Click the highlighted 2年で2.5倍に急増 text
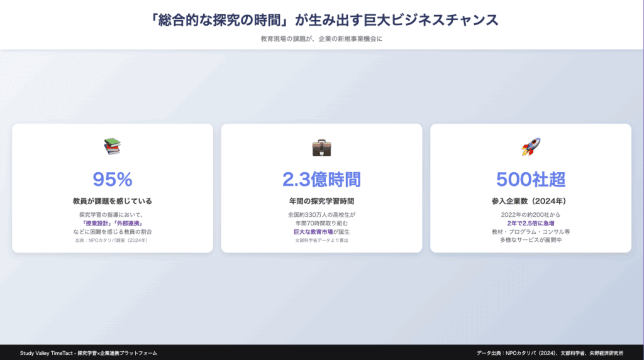 (x=530, y=224)
